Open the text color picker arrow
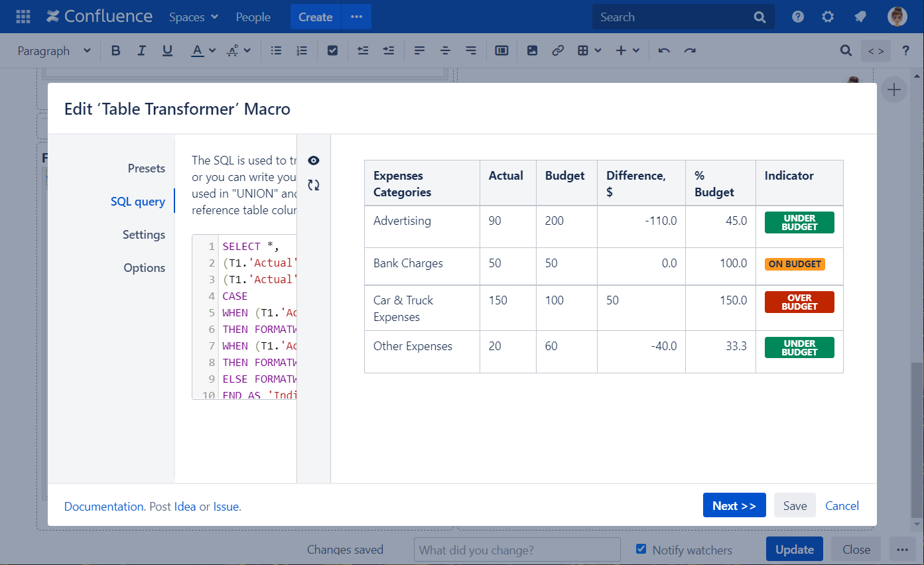 click(x=212, y=50)
